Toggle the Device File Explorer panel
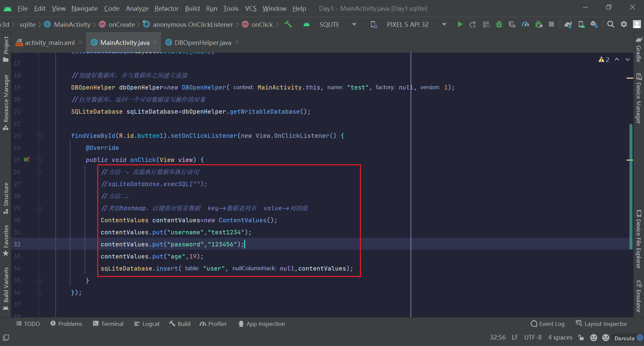The image size is (644, 346). tap(639, 239)
